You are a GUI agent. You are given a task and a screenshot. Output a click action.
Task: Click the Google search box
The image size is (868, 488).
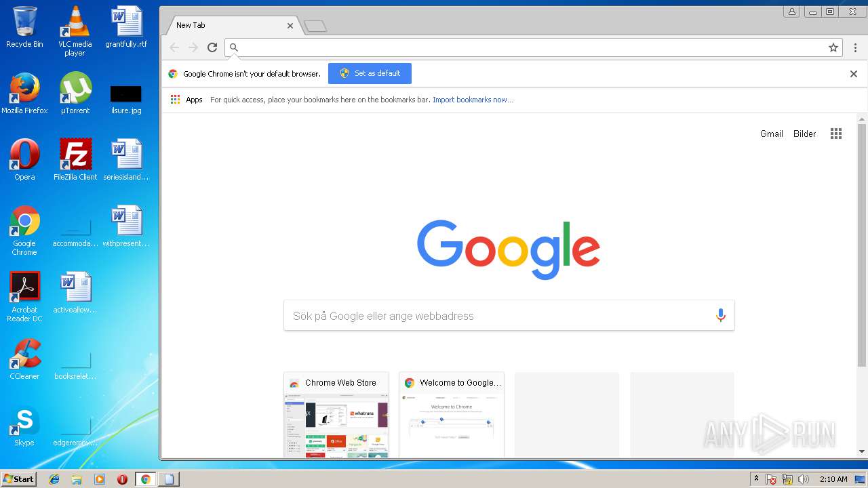click(x=509, y=316)
